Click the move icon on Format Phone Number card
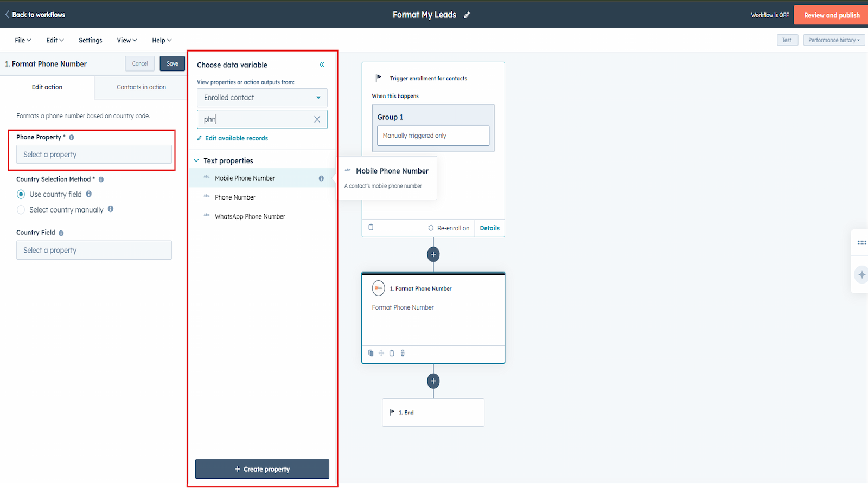Viewport: 868px width, 488px height. coord(381,353)
